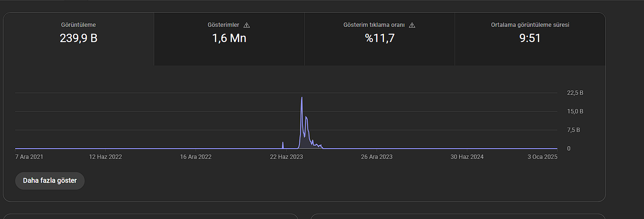Click the Daha fazla göster button
The image size is (644, 219).
[50, 180]
